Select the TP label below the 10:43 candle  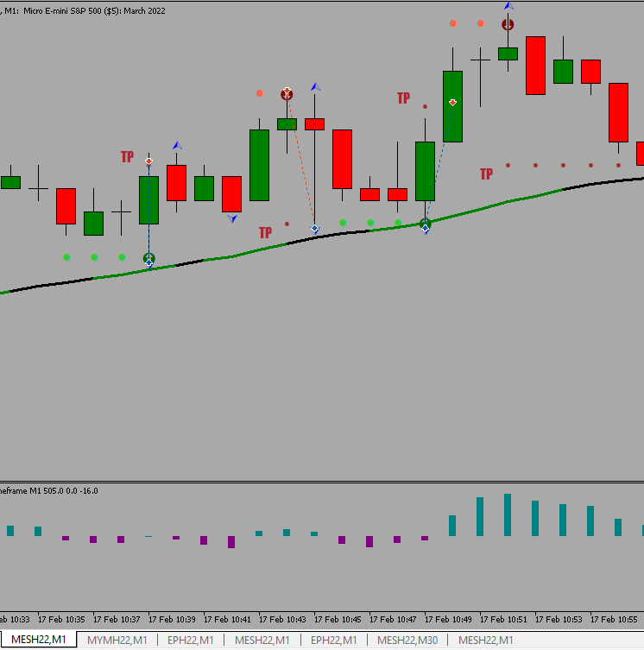[265, 232]
